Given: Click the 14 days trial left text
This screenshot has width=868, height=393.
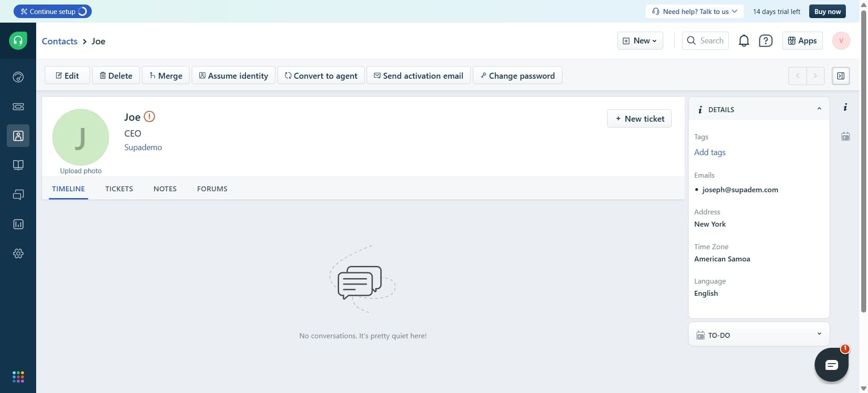Looking at the screenshot, I should tap(776, 12).
